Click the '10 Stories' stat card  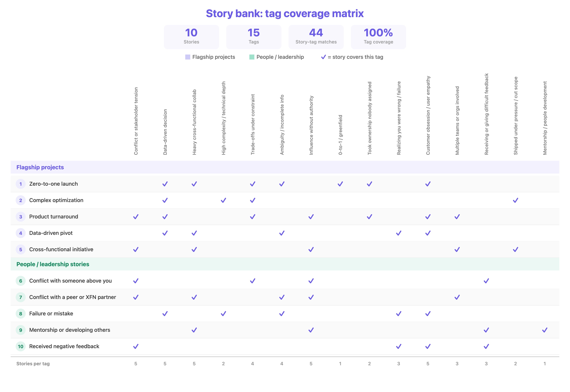[191, 37]
